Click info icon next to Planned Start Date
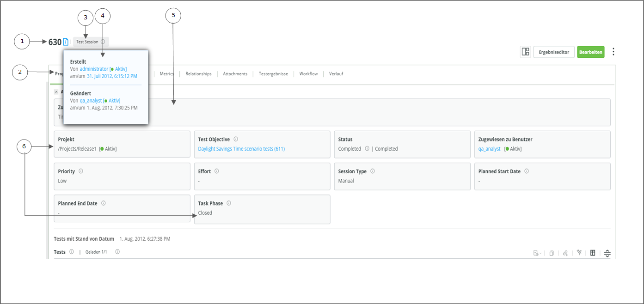 tap(527, 171)
